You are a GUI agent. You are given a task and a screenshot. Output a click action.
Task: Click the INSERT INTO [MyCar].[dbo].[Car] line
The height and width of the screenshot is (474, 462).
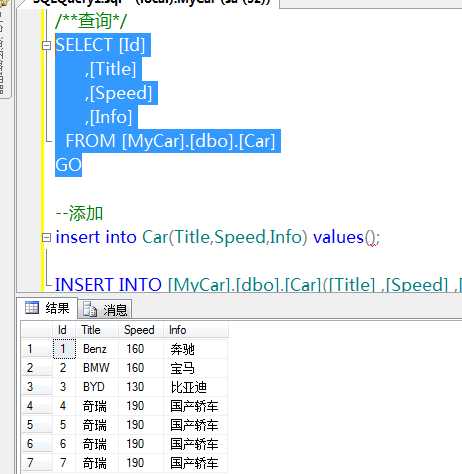click(x=258, y=285)
